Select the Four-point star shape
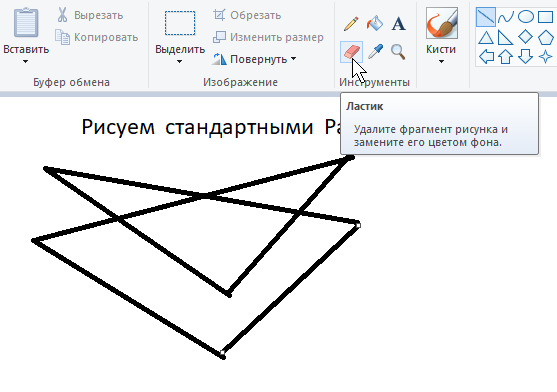The image size is (557, 392). 546,56
